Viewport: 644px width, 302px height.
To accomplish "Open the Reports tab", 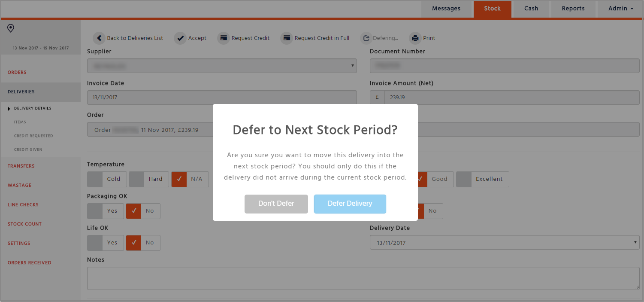I will click(573, 9).
